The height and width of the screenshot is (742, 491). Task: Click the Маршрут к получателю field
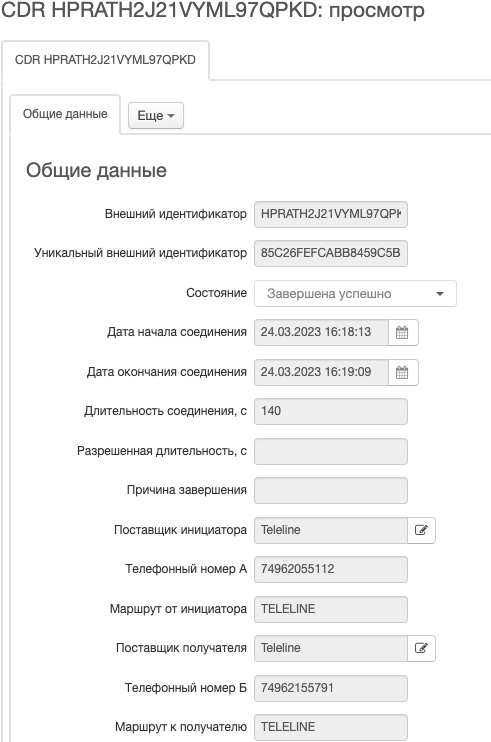pyautogui.click(x=331, y=727)
